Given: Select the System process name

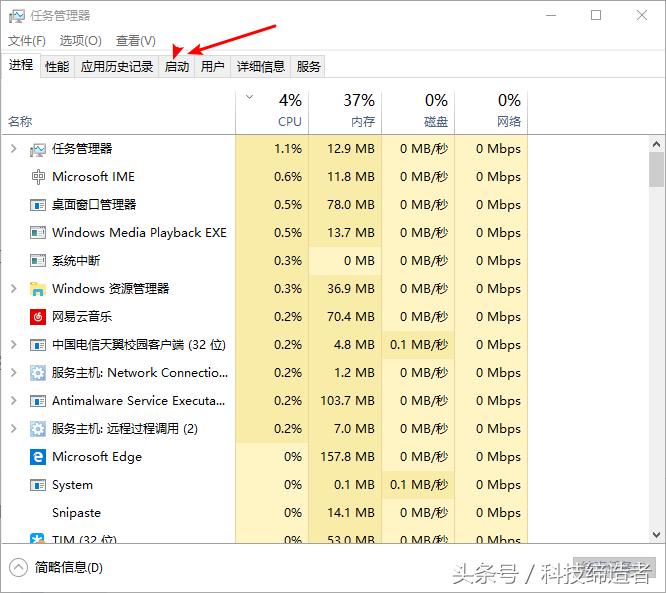Looking at the screenshot, I should pos(72,485).
